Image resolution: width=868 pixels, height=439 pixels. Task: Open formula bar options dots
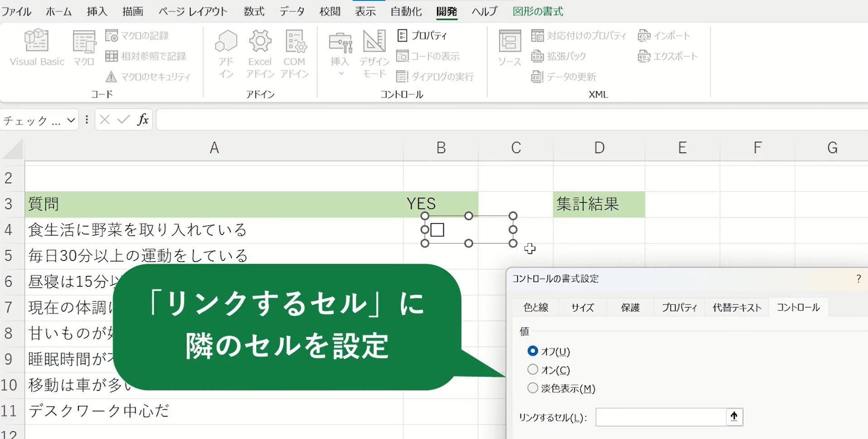click(86, 120)
